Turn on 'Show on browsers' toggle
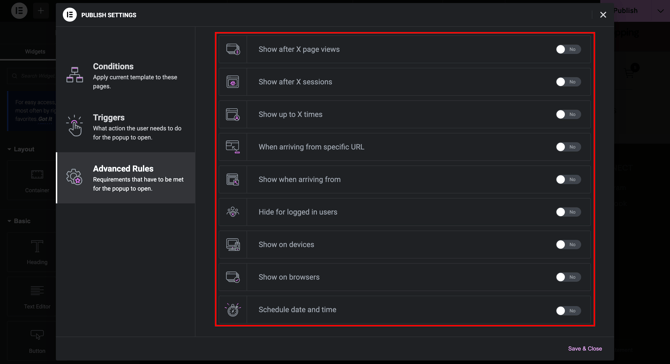The image size is (670, 364). (x=568, y=277)
